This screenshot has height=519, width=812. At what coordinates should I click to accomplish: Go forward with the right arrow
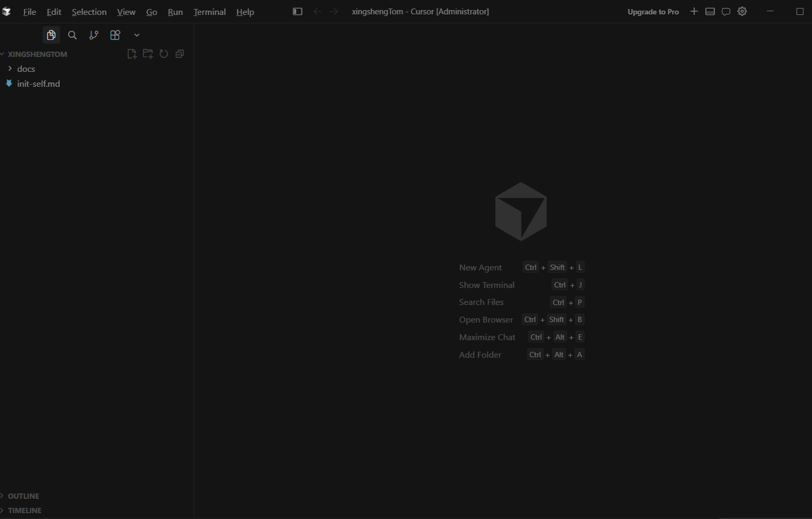point(333,11)
